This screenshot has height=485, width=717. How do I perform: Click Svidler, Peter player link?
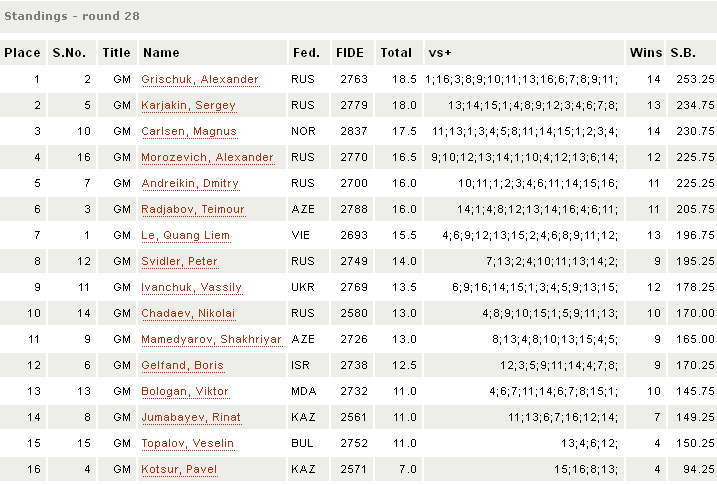179,262
